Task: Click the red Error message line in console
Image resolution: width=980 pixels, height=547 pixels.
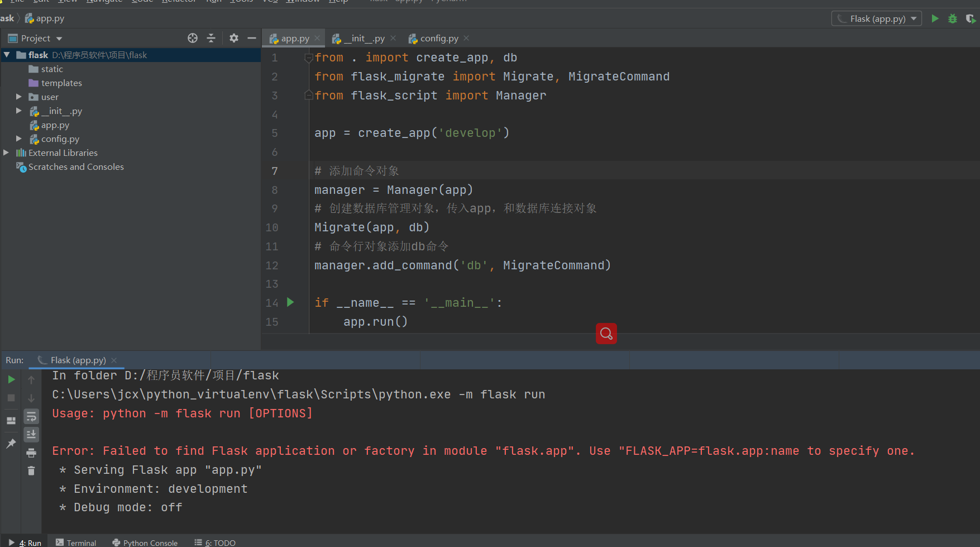Action: tap(484, 451)
